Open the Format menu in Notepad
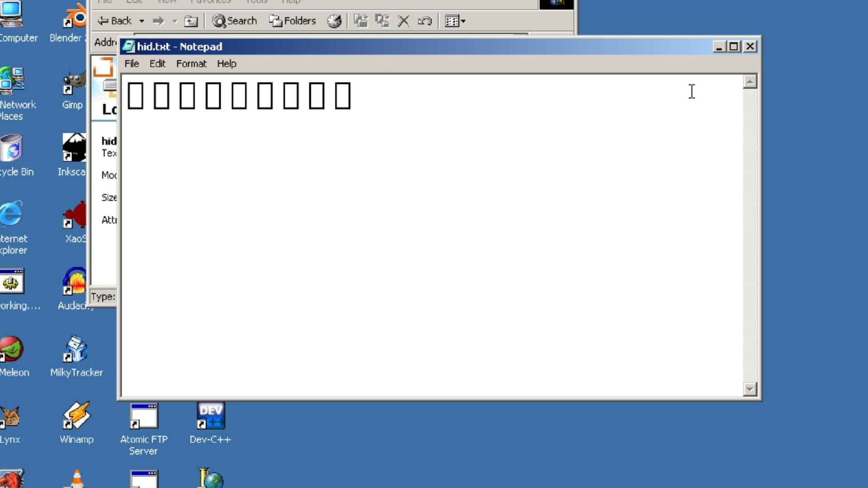The width and height of the screenshot is (868, 488). click(191, 64)
